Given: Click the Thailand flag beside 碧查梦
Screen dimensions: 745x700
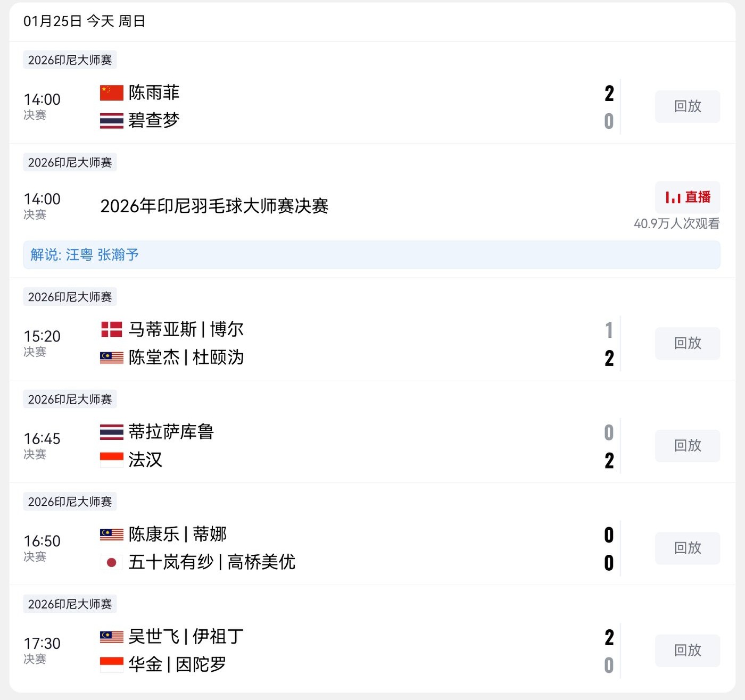Looking at the screenshot, I should point(112,121).
